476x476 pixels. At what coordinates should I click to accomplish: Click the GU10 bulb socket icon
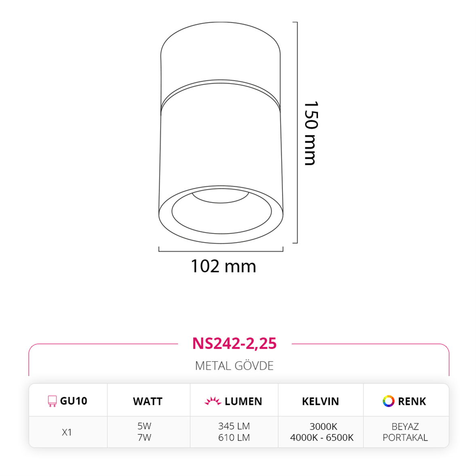pyautogui.click(x=52, y=401)
